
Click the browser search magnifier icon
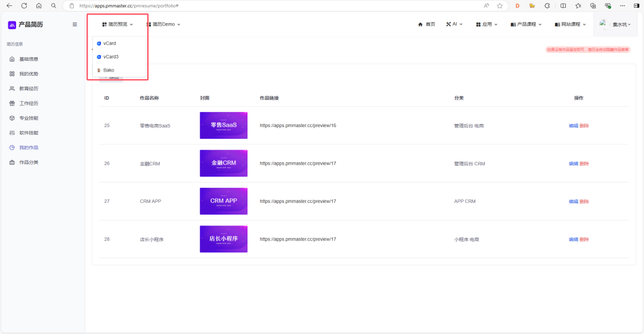(x=54, y=6)
